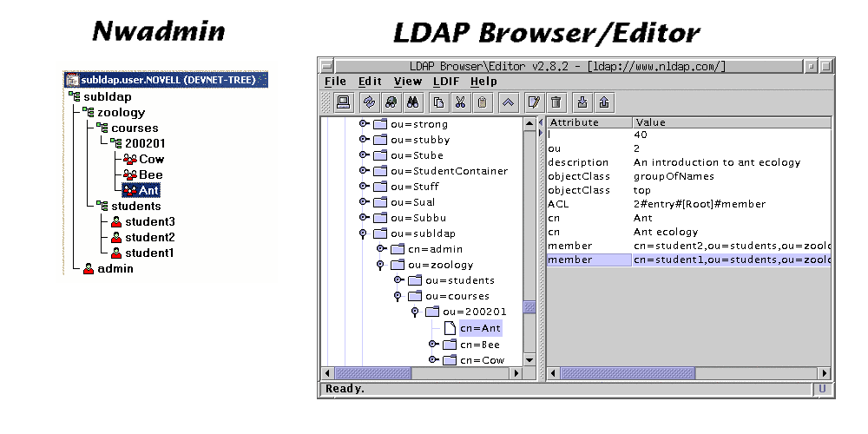Collapse the ou=200201 node

(415, 312)
